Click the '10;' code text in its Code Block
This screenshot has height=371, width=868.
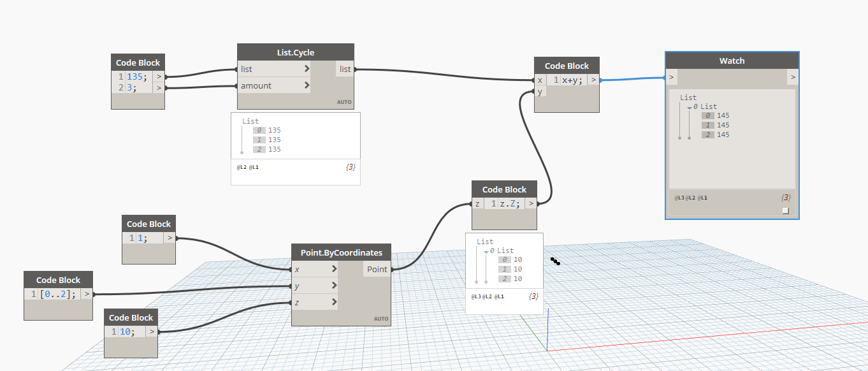[127, 331]
